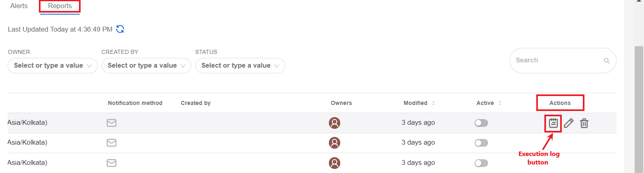
Task: Edit the first report with pencil icon
Action: pos(569,123)
